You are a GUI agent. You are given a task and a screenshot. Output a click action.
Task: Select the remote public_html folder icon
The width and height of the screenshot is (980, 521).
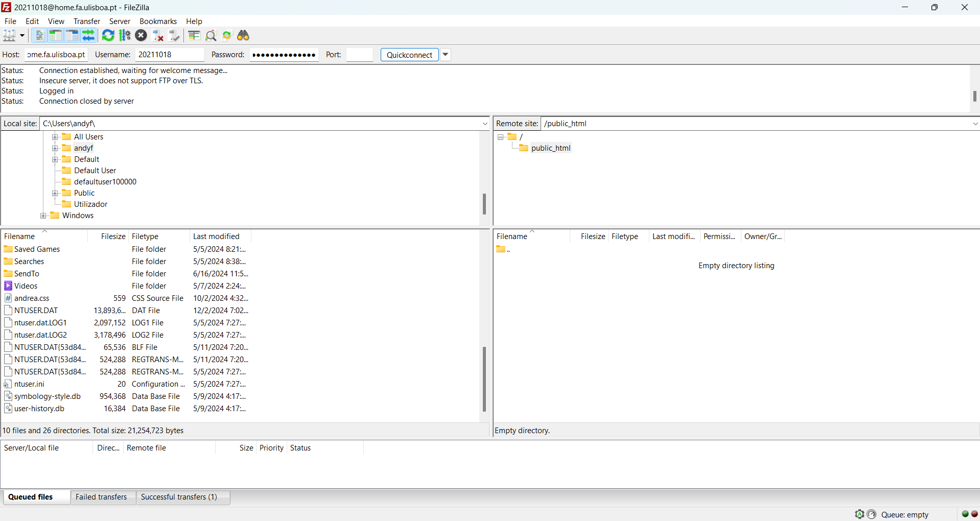(x=524, y=148)
